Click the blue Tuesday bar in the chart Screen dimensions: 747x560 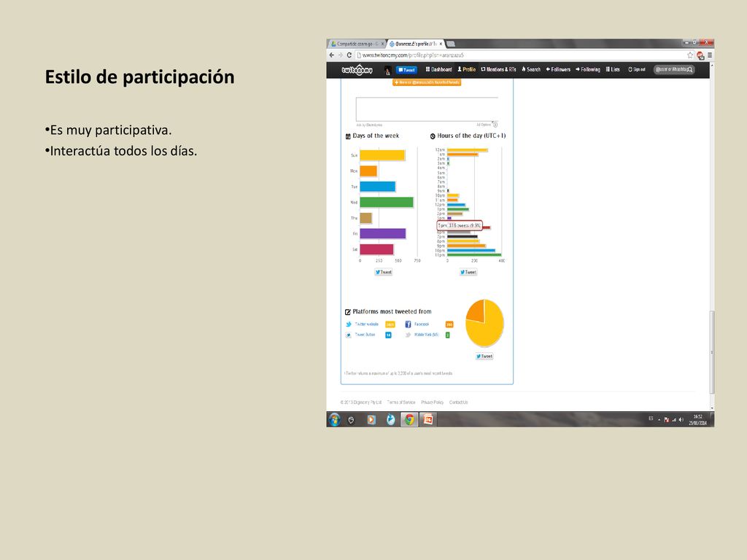point(377,187)
